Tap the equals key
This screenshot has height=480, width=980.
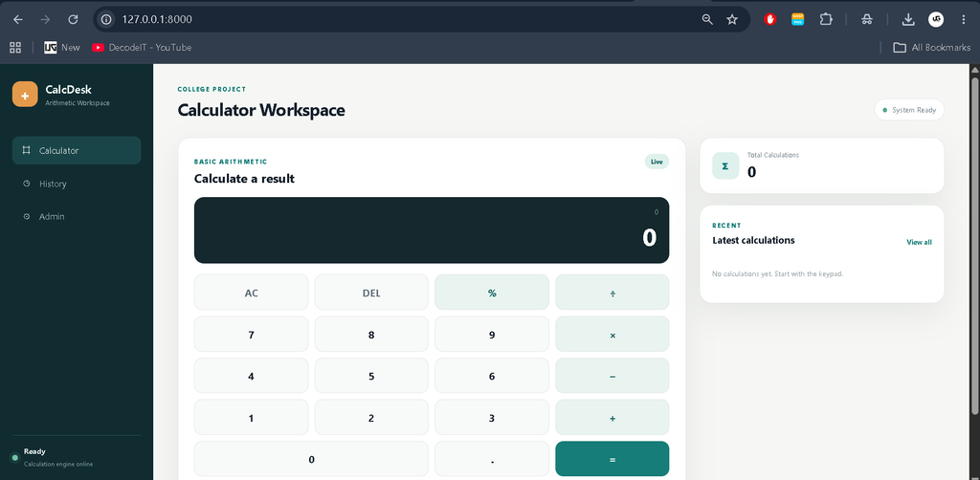pos(612,459)
